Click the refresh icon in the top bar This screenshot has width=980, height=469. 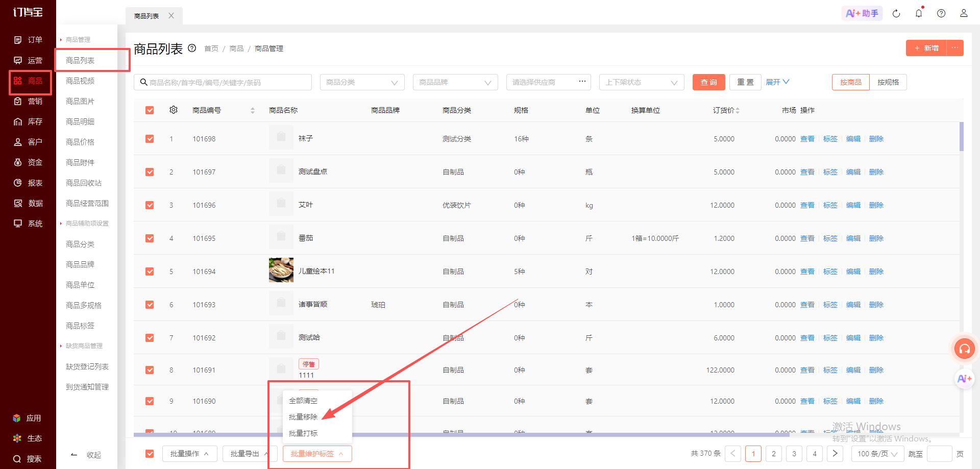[x=896, y=14]
